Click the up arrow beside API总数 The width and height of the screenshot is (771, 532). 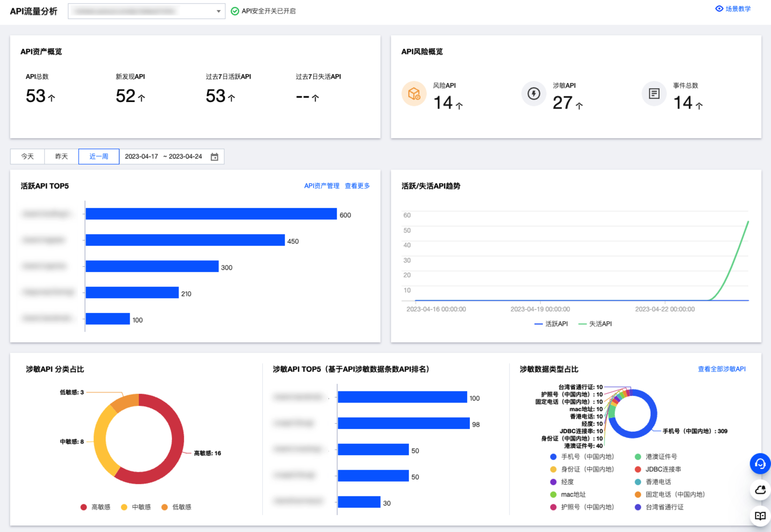pyautogui.click(x=52, y=98)
